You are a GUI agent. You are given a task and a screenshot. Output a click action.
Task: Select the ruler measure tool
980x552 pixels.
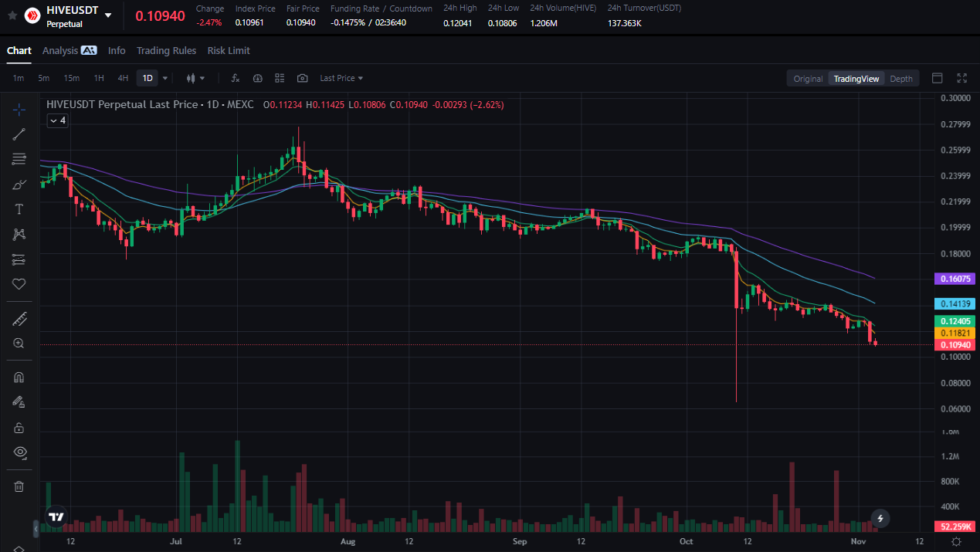click(x=19, y=318)
